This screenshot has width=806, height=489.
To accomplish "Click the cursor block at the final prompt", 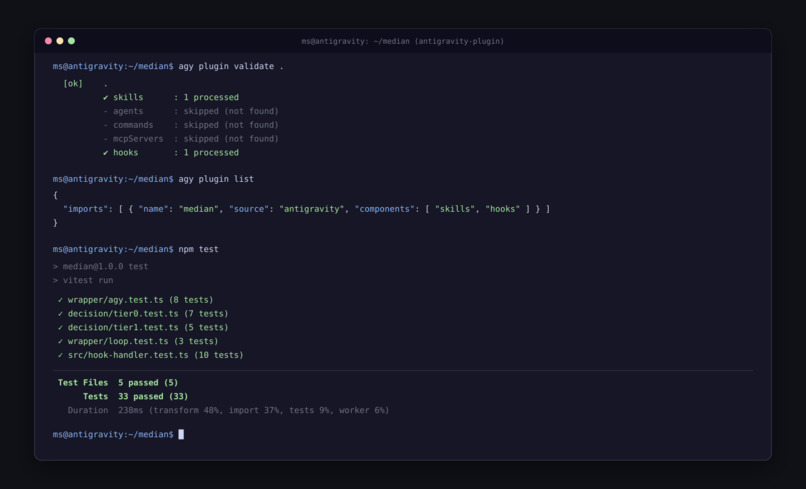I will (x=181, y=434).
